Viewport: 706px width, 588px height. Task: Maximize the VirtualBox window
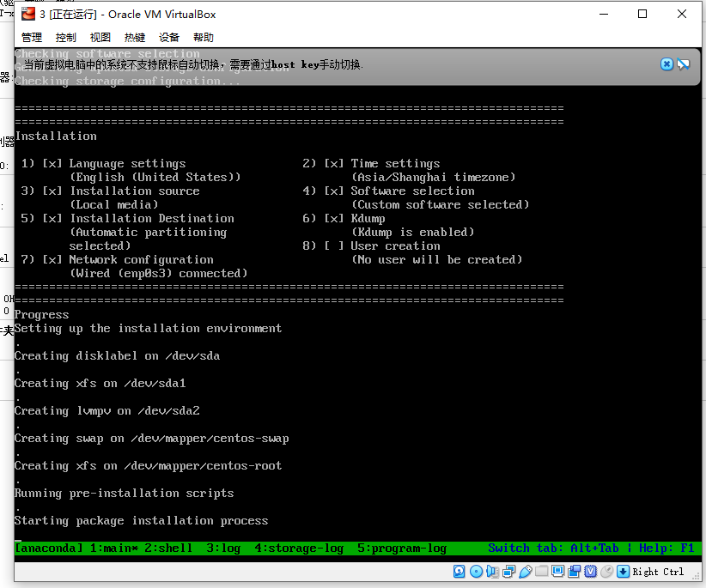642,14
